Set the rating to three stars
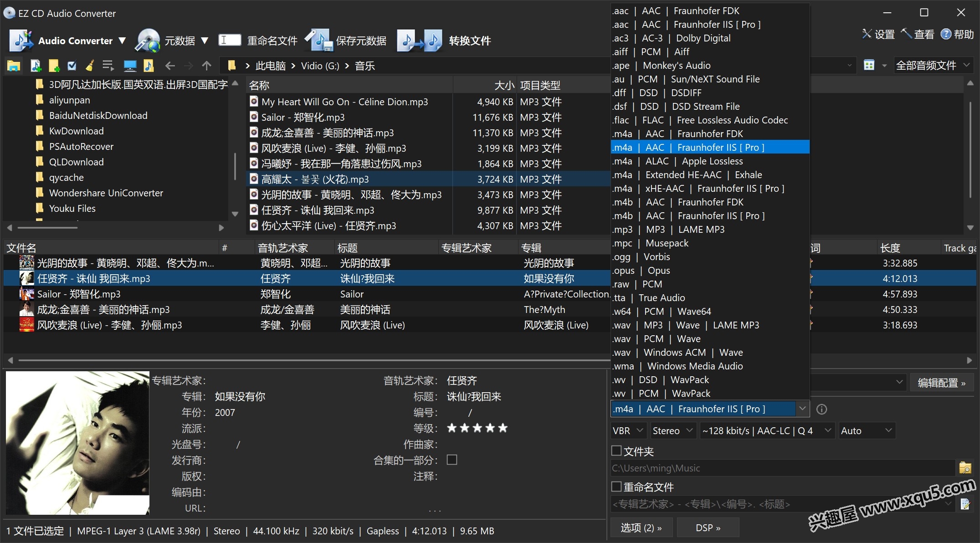 coord(477,428)
